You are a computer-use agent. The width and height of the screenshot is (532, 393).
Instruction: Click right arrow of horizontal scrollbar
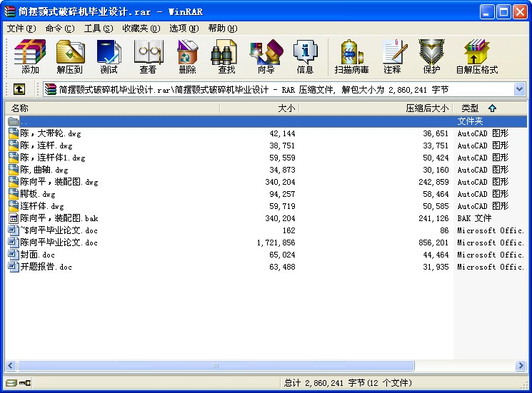click(521, 366)
